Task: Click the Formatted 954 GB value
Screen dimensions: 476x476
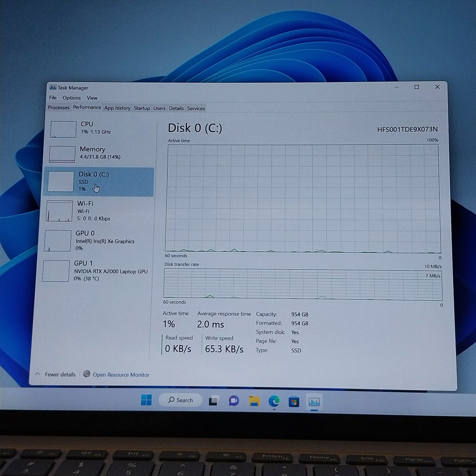Action: (x=300, y=323)
